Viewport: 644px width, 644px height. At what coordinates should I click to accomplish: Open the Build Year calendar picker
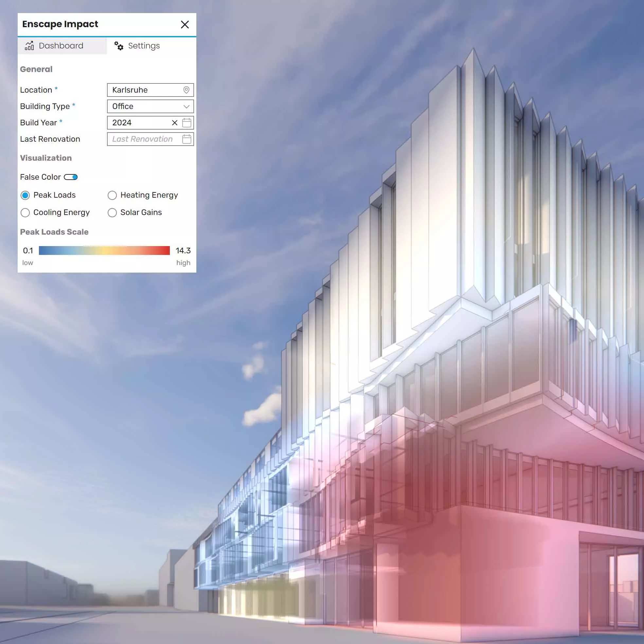(187, 123)
